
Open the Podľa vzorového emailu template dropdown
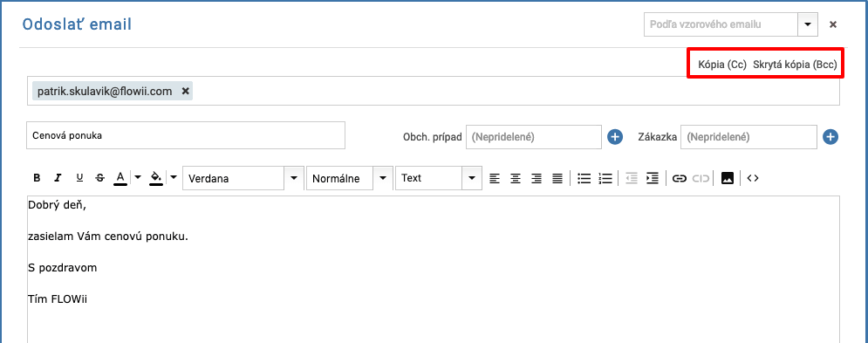tap(807, 24)
